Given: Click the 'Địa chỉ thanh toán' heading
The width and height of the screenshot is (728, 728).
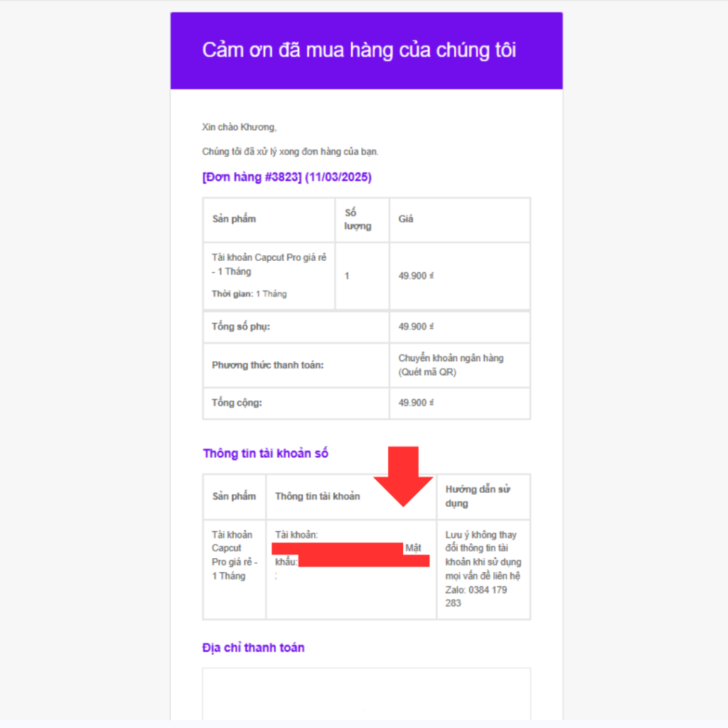Looking at the screenshot, I should tap(254, 647).
